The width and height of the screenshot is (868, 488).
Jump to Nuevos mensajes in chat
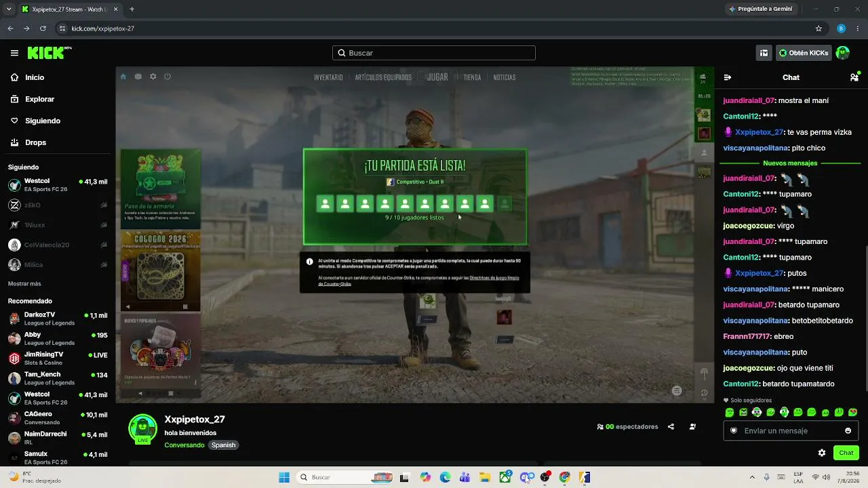(x=790, y=163)
